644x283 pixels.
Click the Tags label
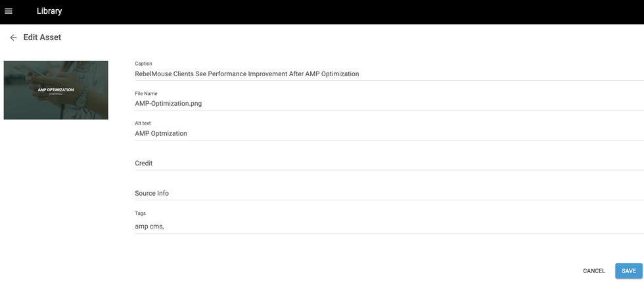click(140, 213)
